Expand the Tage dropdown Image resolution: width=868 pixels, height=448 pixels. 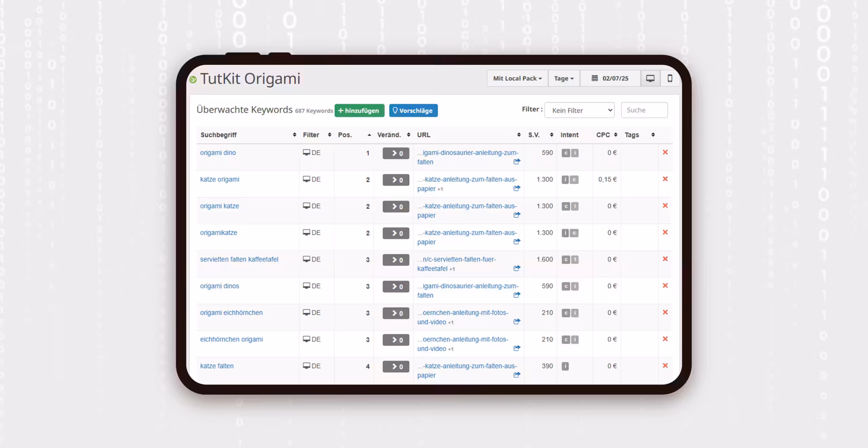[x=564, y=78]
